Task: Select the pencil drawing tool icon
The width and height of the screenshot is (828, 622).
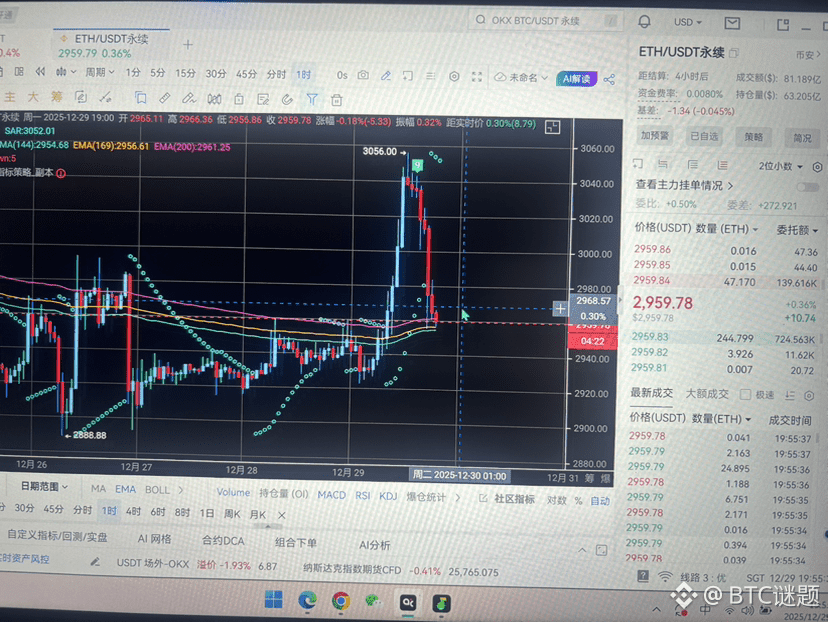Action: [385, 76]
